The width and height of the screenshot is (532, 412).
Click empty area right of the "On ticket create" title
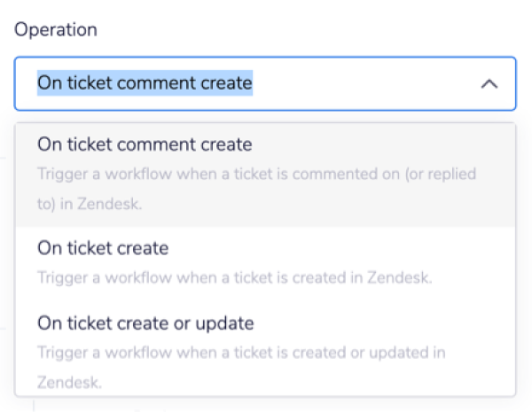coord(337,248)
